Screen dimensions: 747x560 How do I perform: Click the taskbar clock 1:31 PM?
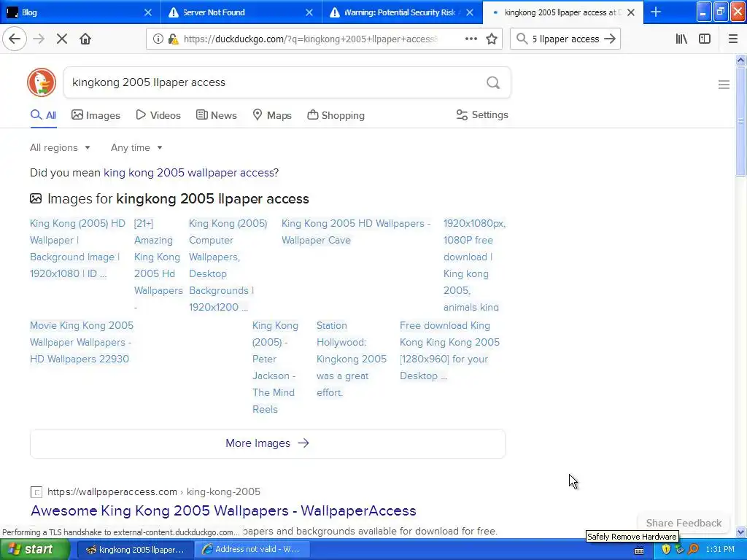(720, 549)
